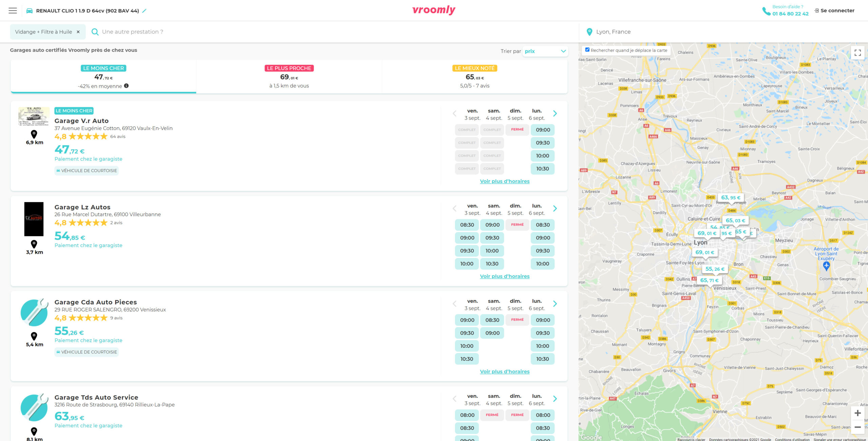The width and height of the screenshot is (868, 441).
Task: Show previous dates for Garage V.r Auto
Action: (x=455, y=113)
